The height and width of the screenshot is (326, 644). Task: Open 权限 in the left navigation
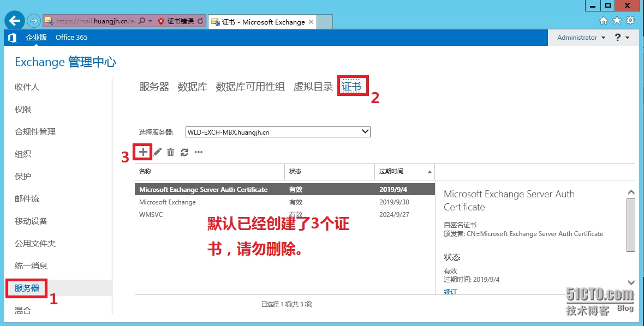(x=23, y=110)
